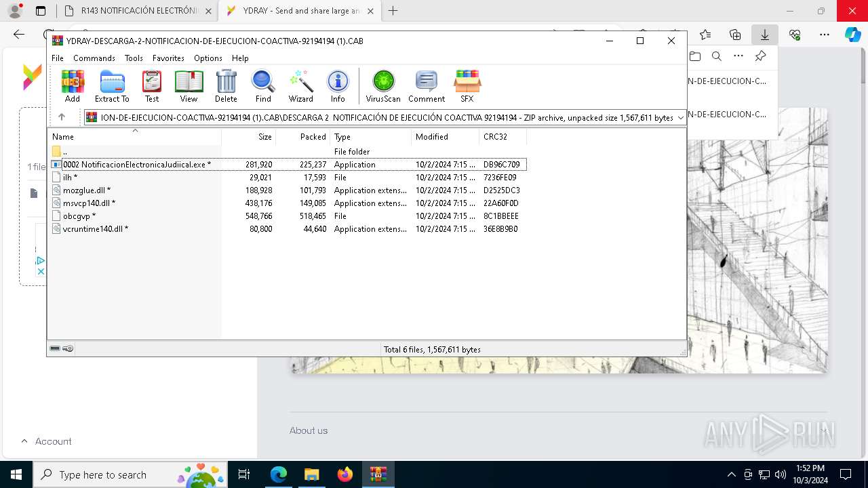The width and height of the screenshot is (868, 488).
Task: Open more options in downloads panel
Action: [738, 56]
